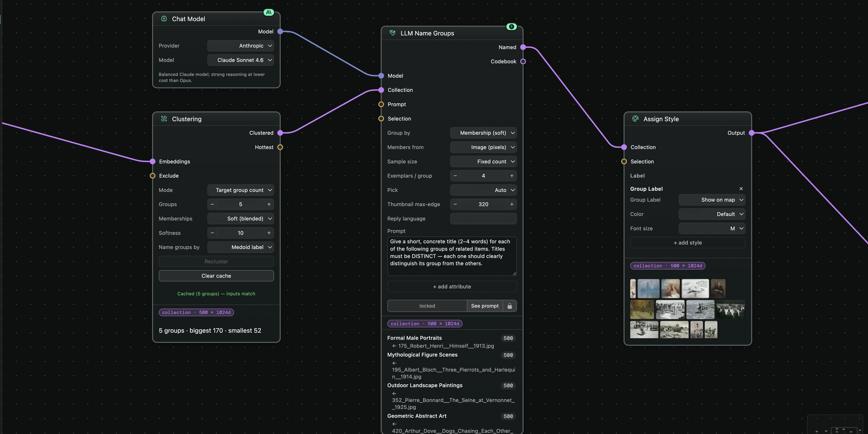Open the Group by Membership (soft) dropdown
Screen dimensions: 868x434
483,133
